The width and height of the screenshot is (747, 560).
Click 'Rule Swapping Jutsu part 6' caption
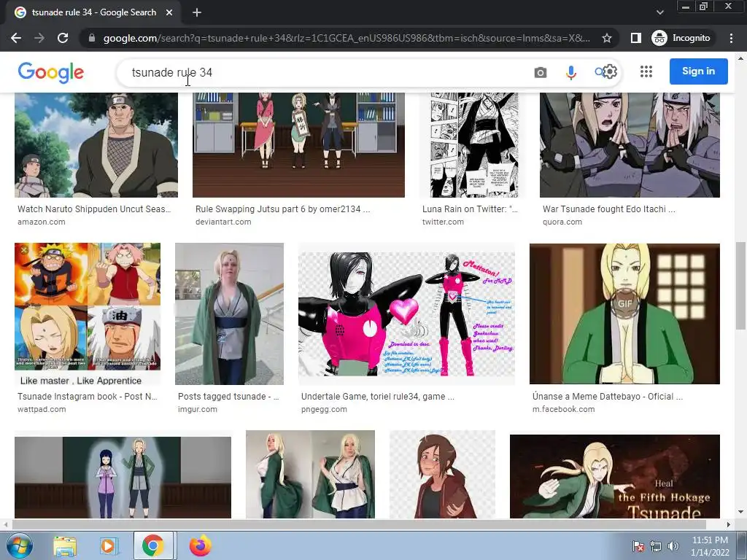tap(282, 209)
